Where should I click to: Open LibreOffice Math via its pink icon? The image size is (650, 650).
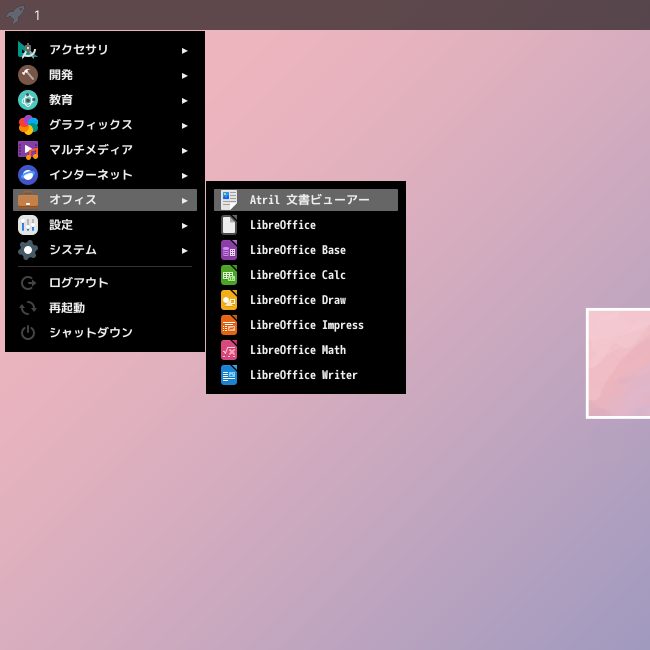[x=229, y=350]
